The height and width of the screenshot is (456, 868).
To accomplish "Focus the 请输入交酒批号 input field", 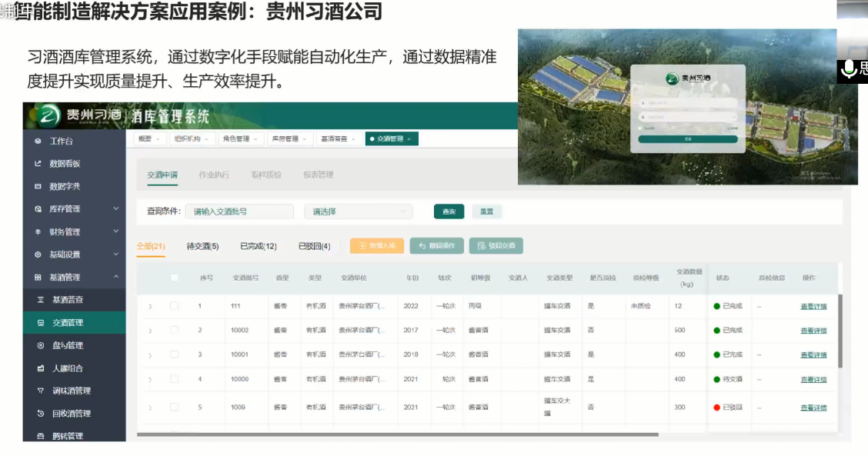I will (239, 211).
